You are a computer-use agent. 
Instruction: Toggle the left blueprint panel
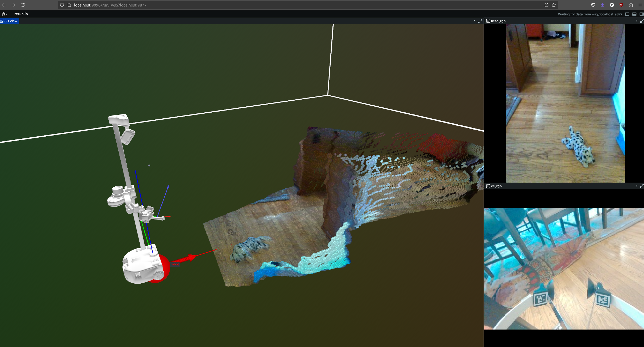click(627, 14)
